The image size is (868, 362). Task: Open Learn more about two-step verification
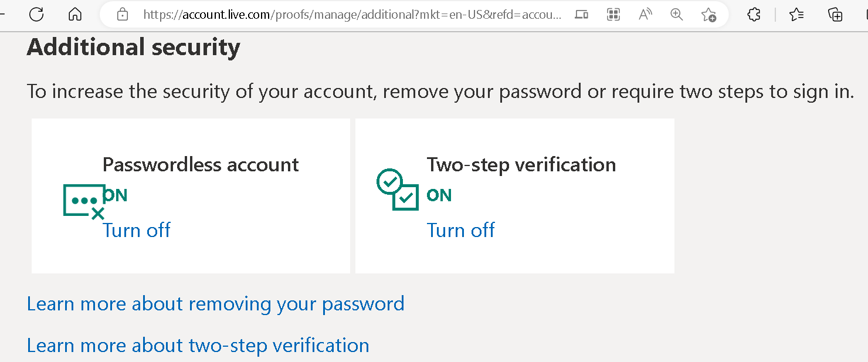coord(198,345)
